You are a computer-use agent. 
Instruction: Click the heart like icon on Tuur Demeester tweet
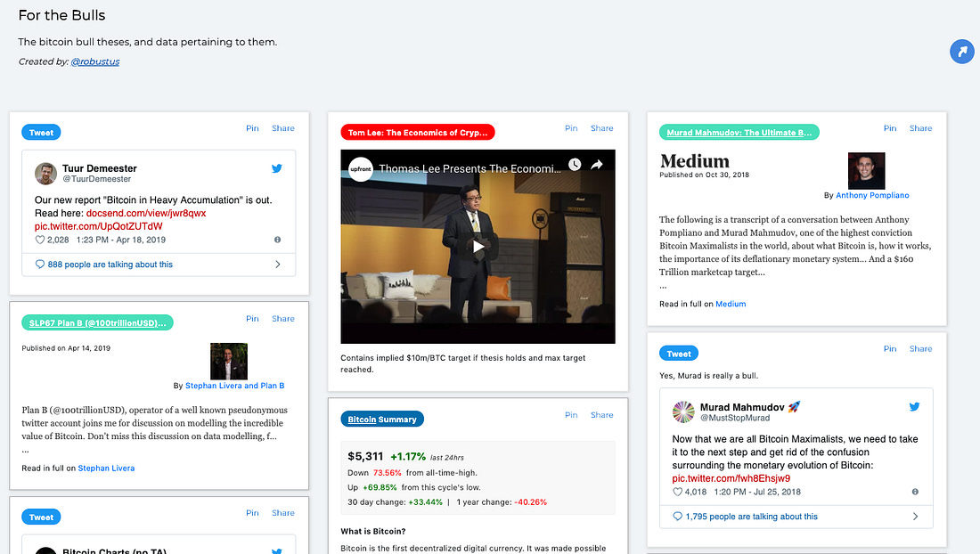tap(39, 240)
